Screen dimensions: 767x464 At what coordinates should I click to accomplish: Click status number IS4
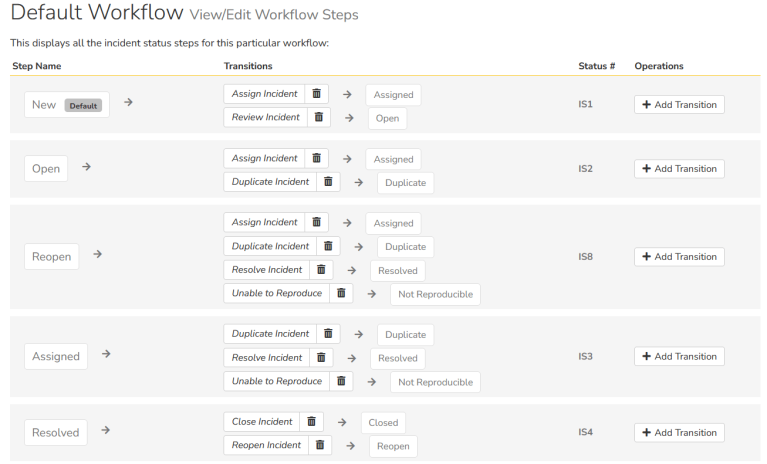pyautogui.click(x=586, y=432)
